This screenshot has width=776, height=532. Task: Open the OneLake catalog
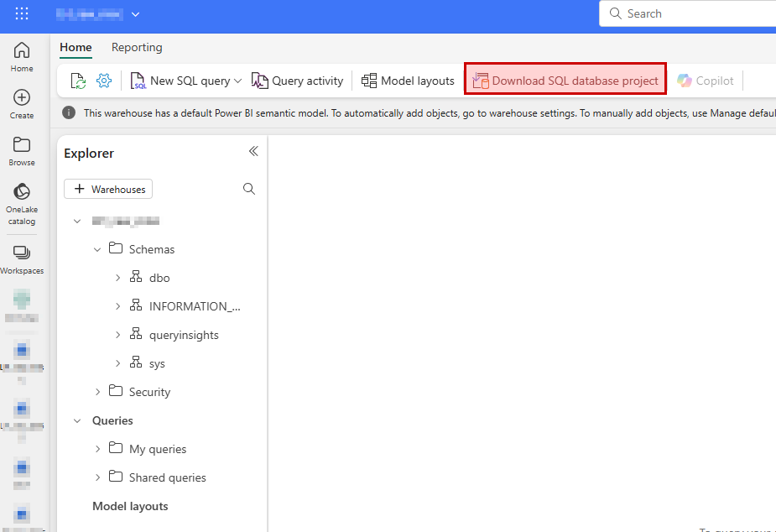[22, 204]
